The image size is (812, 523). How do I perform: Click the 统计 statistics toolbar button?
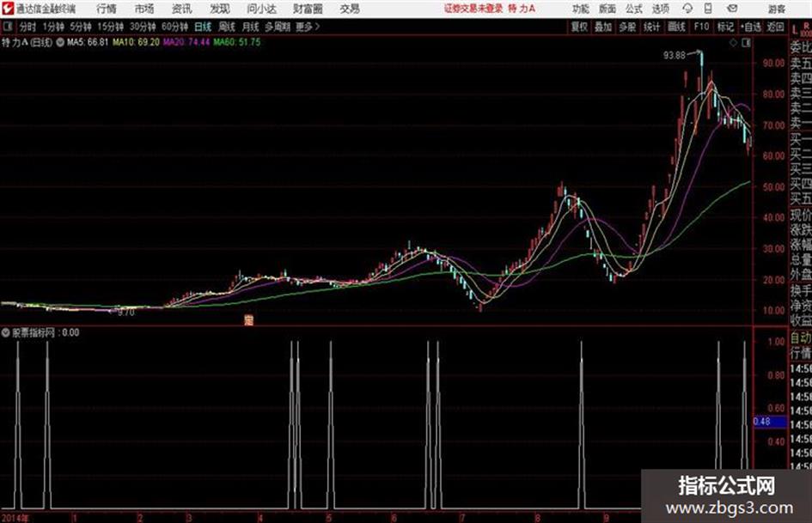651,27
